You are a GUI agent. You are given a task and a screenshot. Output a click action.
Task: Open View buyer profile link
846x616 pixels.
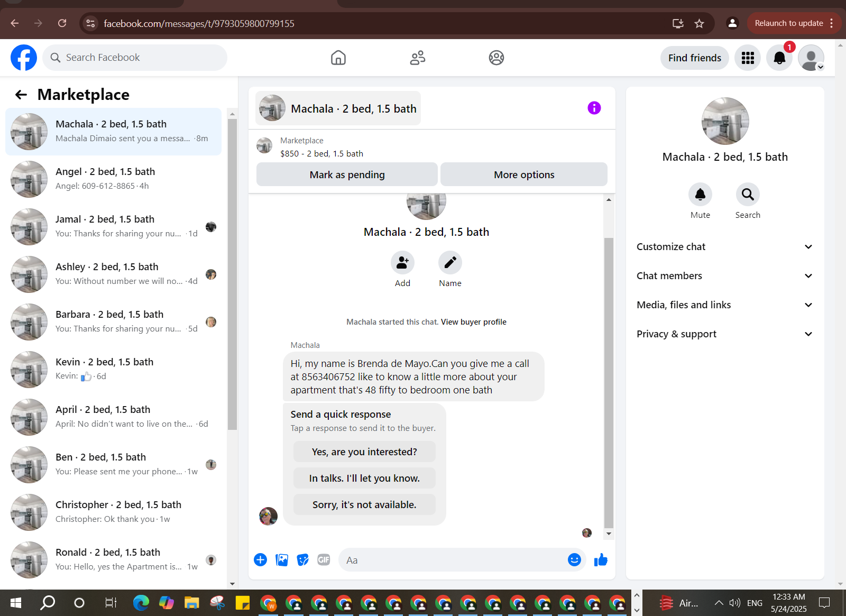[x=474, y=322]
